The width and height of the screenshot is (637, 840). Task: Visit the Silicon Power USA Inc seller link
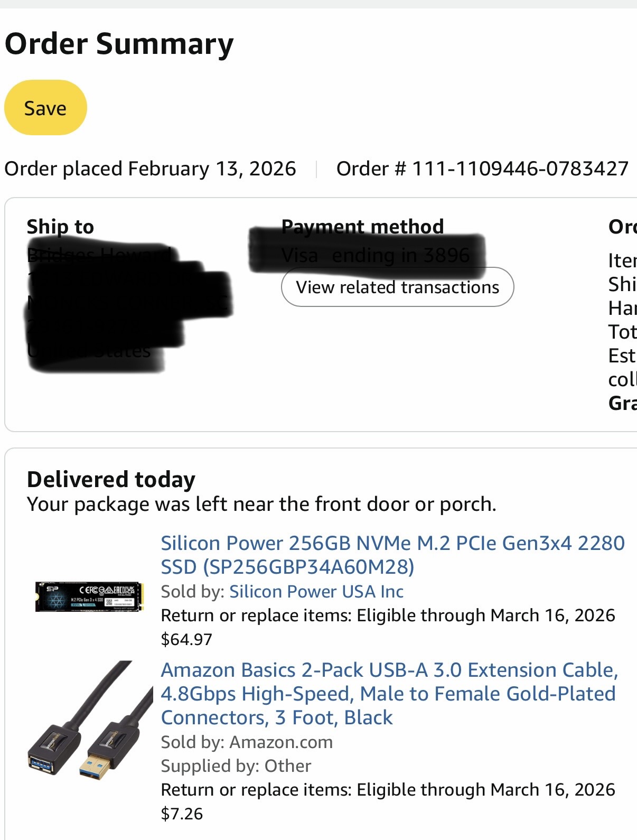pyautogui.click(x=316, y=592)
